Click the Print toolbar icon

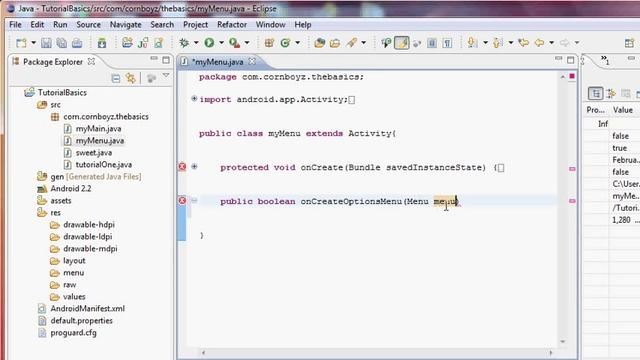pos(77,42)
